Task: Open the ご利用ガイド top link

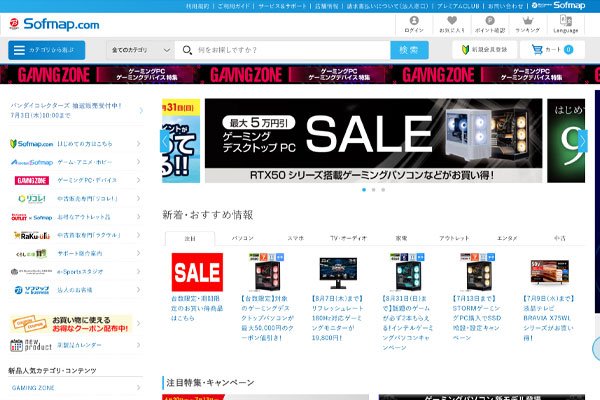Action: coord(233,6)
